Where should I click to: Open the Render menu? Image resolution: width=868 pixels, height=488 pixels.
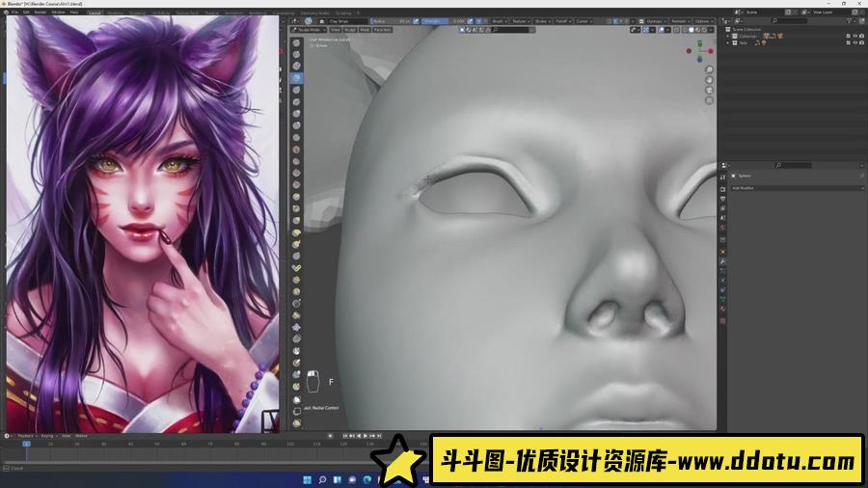pos(41,13)
